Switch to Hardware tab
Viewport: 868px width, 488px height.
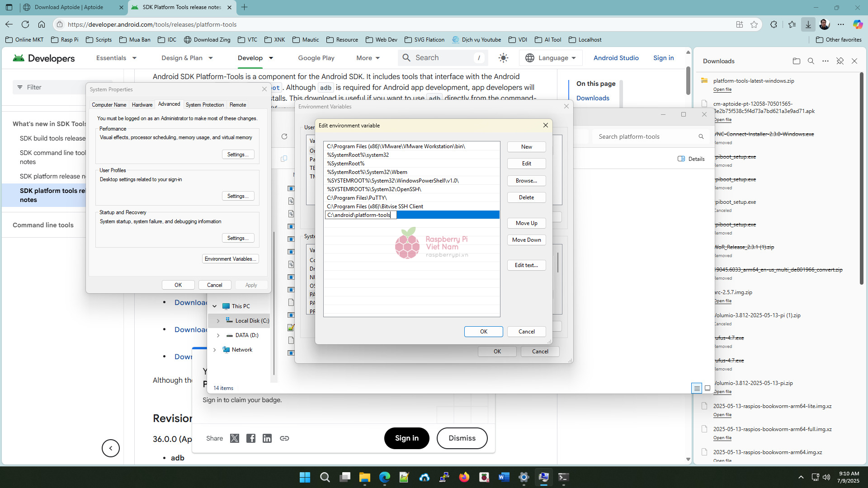pyautogui.click(x=142, y=105)
